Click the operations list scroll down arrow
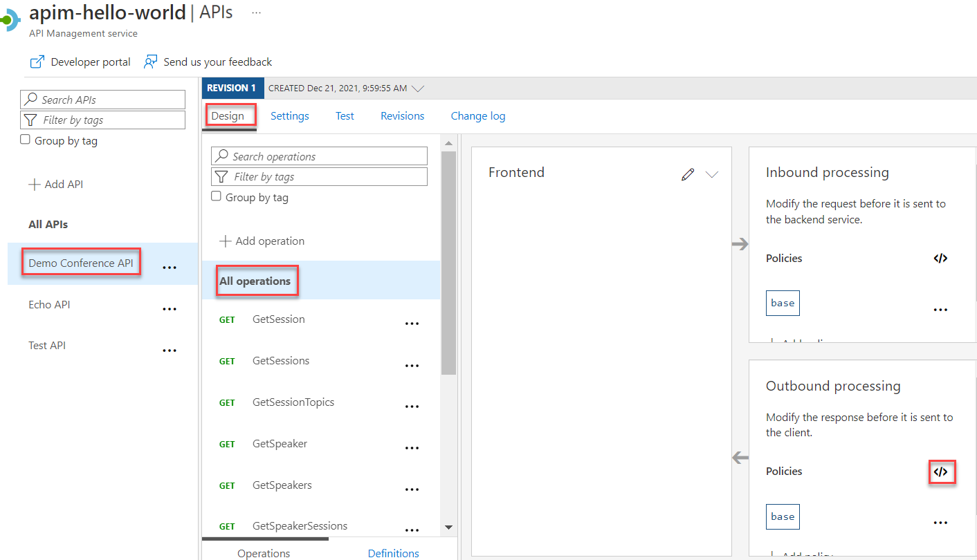Screen dimensions: 977x560 click(448, 527)
